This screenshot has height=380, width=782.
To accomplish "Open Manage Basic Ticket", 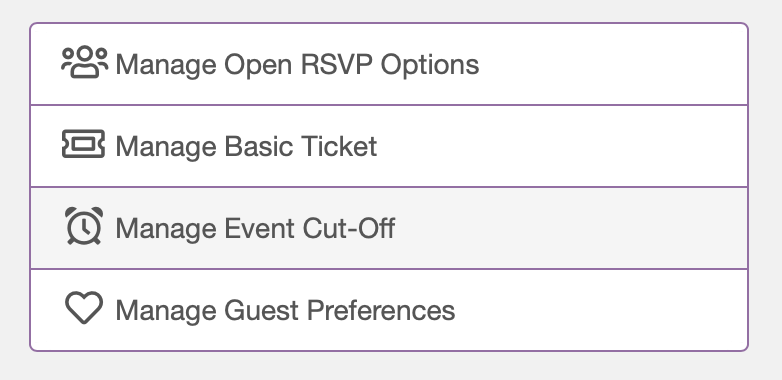I will (389, 146).
